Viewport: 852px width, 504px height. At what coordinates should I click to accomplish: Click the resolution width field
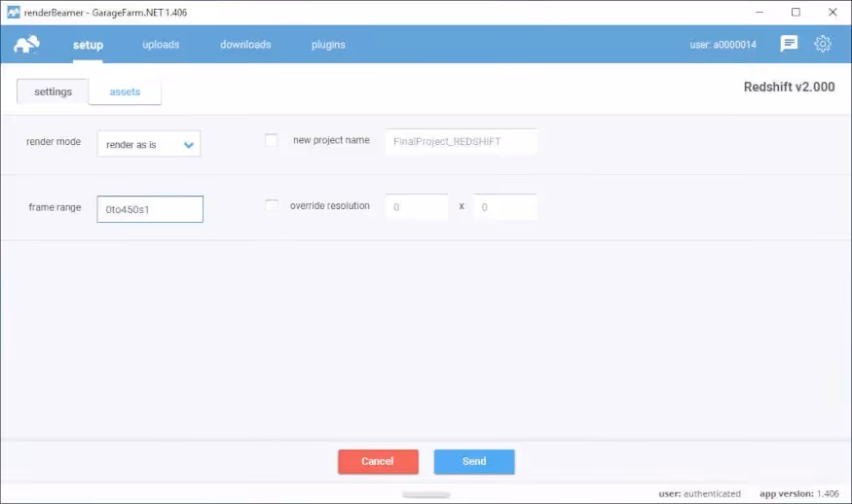point(417,207)
